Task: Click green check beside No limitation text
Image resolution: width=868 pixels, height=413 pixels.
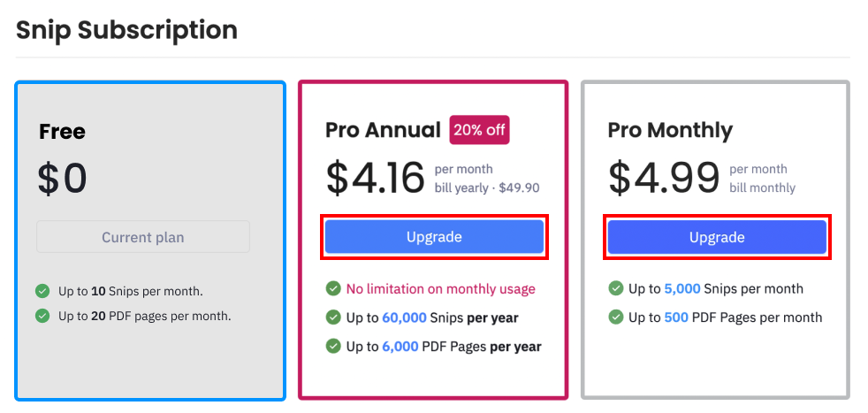Action: [x=332, y=288]
